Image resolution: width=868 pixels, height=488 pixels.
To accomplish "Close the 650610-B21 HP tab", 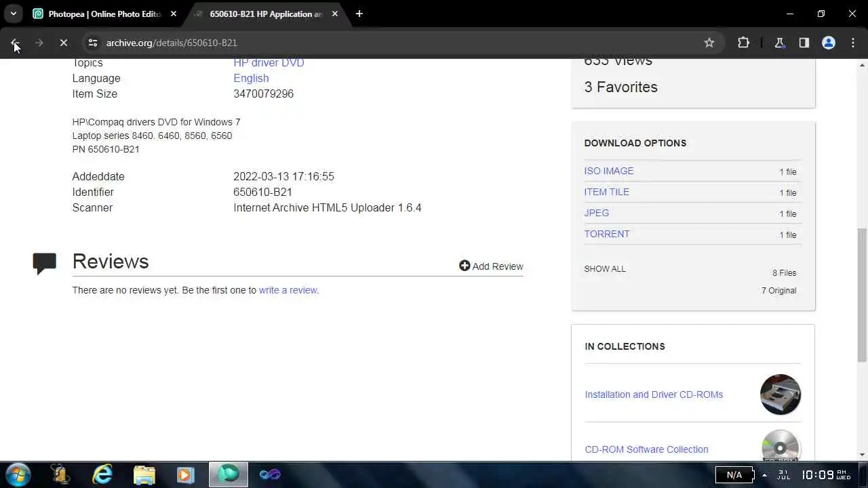I will [335, 14].
